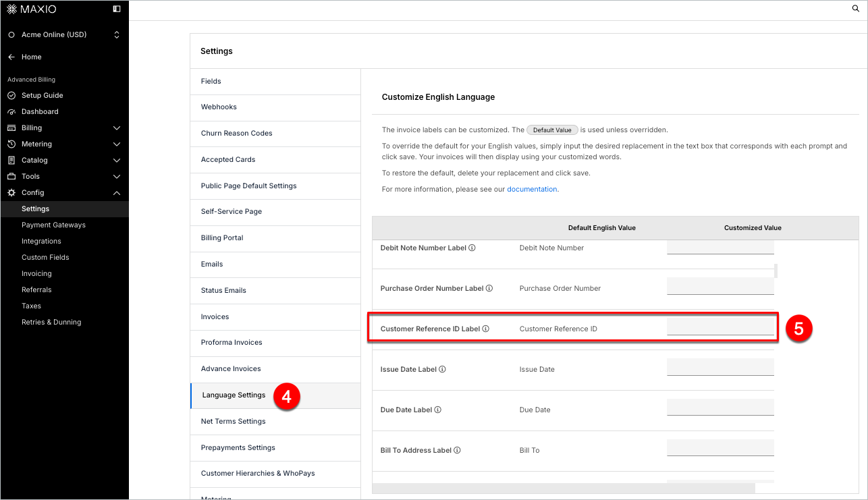Screen dimensions: 868x500
Task: Open the Dashboard icon
Action: (10, 111)
